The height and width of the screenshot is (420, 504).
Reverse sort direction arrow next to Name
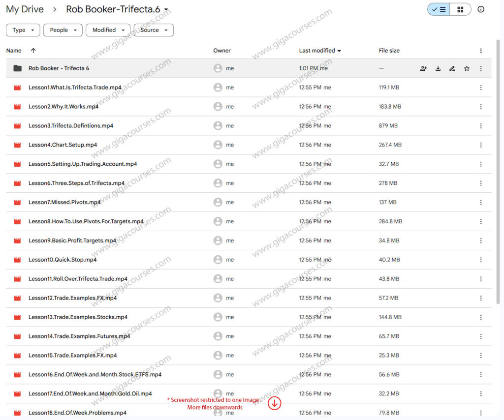point(33,51)
